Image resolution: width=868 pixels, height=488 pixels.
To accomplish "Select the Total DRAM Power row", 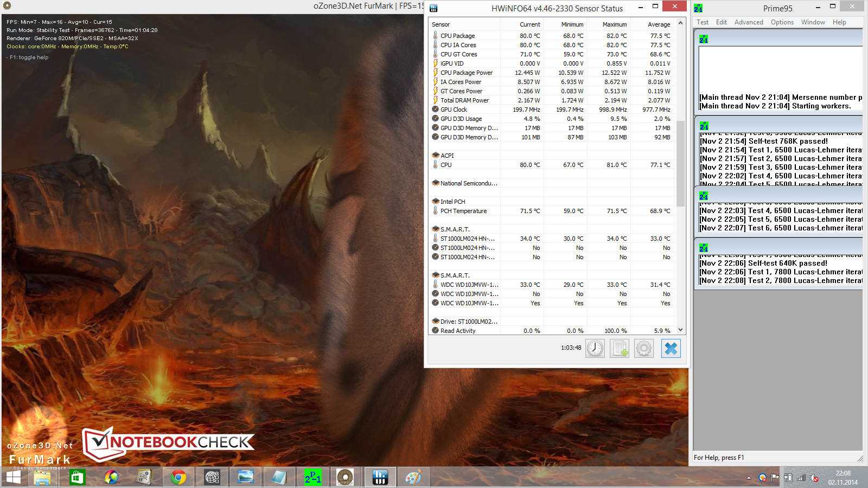I will coord(552,100).
